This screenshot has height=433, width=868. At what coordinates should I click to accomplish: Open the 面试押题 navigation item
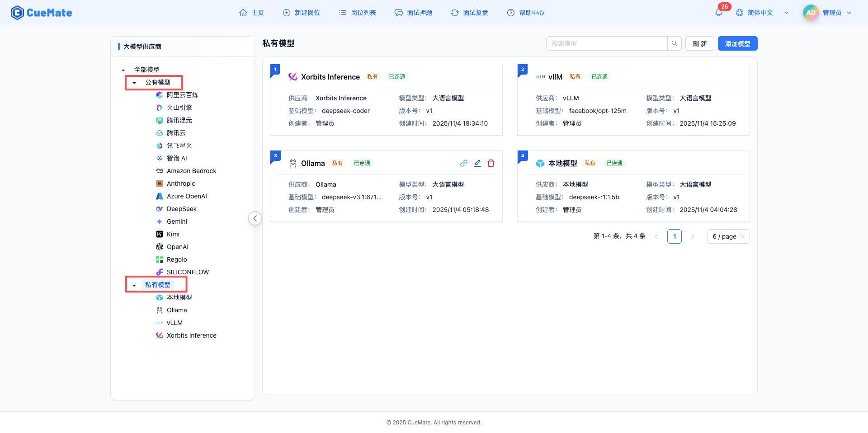click(x=414, y=13)
